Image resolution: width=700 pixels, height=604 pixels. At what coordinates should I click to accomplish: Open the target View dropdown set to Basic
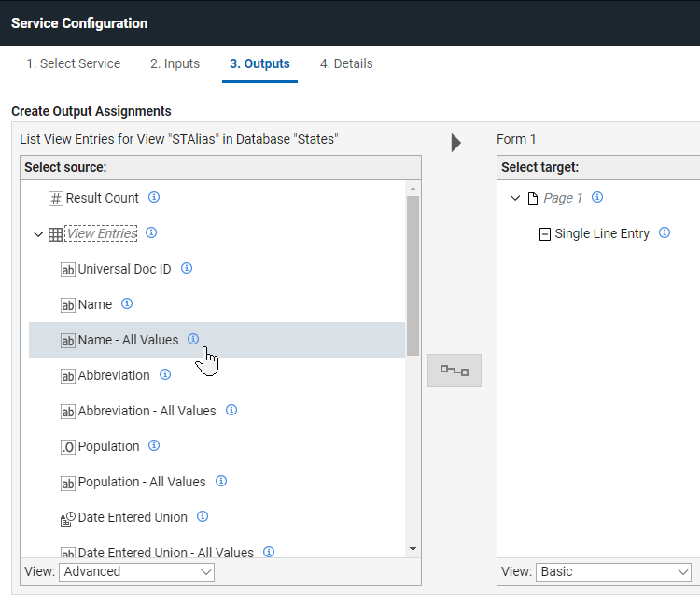pyautogui.click(x=613, y=571)
